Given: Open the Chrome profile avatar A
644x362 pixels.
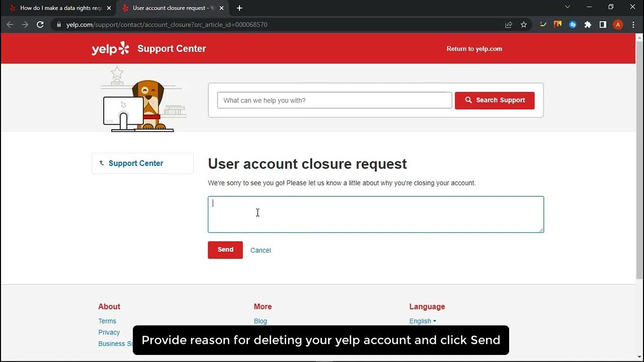Looking at the screenshot, I should click(x=618, y=25).
